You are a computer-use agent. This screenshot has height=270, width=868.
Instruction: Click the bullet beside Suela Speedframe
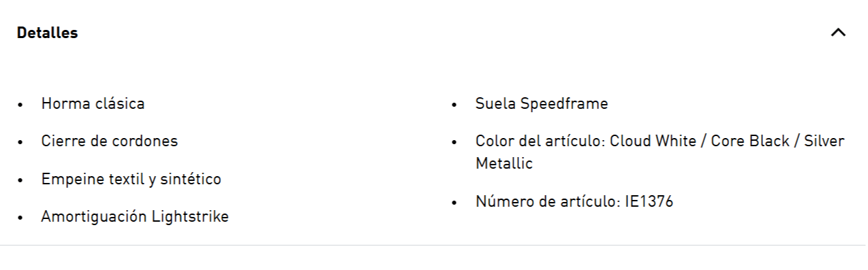tap(454, 105)
